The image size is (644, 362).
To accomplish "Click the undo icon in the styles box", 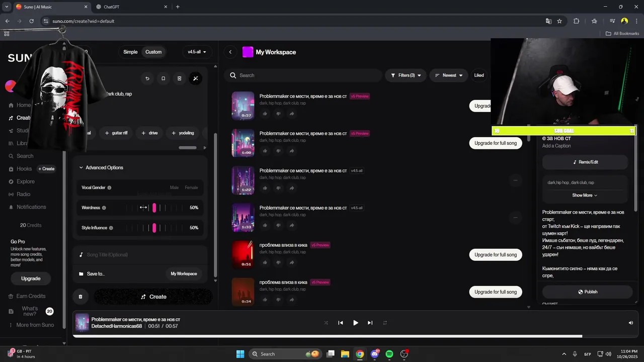I will coord(147,78).
